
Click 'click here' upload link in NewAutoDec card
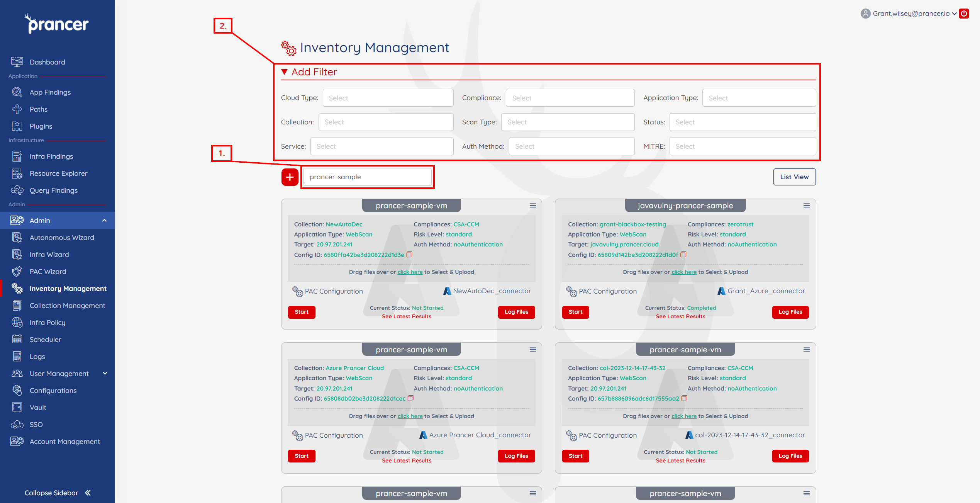click(x=410, y=272)
